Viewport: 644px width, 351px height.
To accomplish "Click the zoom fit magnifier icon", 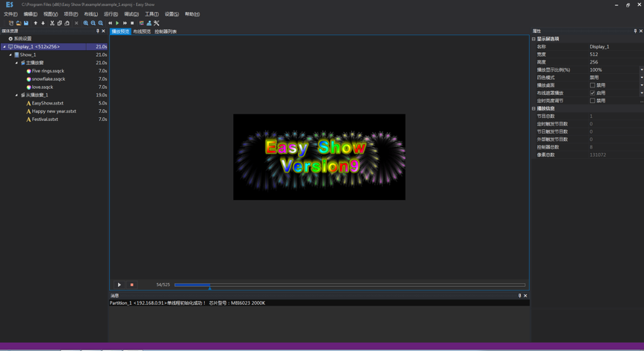I will (101, 23).
